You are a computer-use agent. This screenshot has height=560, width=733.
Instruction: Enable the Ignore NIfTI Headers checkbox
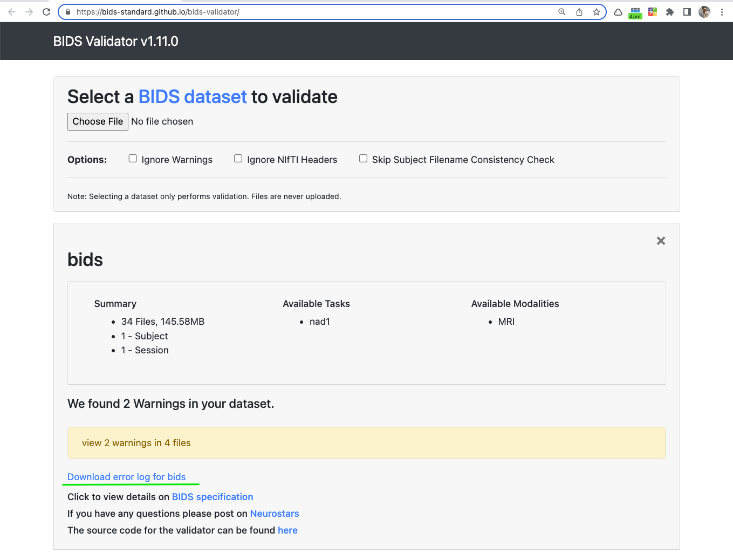pos(238,159)
